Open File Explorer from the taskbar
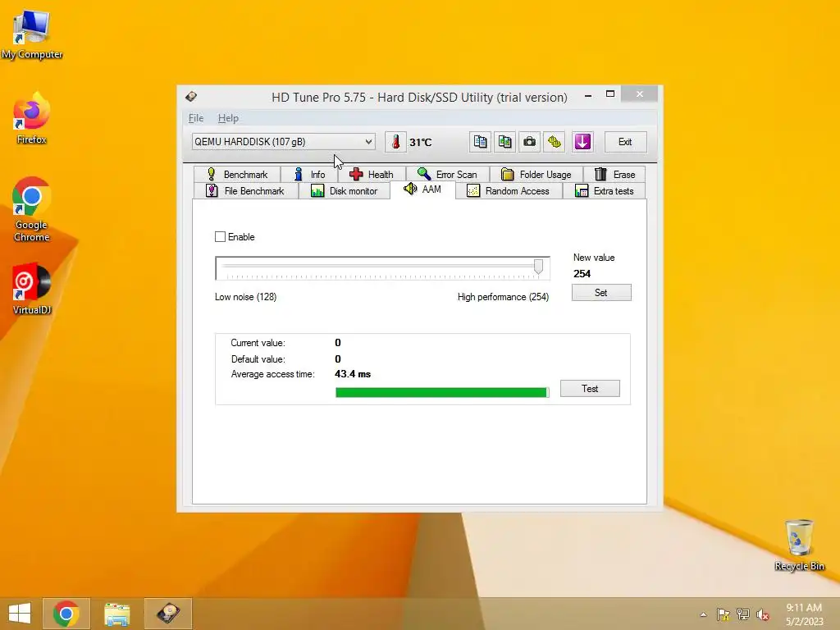The height and width of the screenshot is (630, 840). tap(116, 614)
